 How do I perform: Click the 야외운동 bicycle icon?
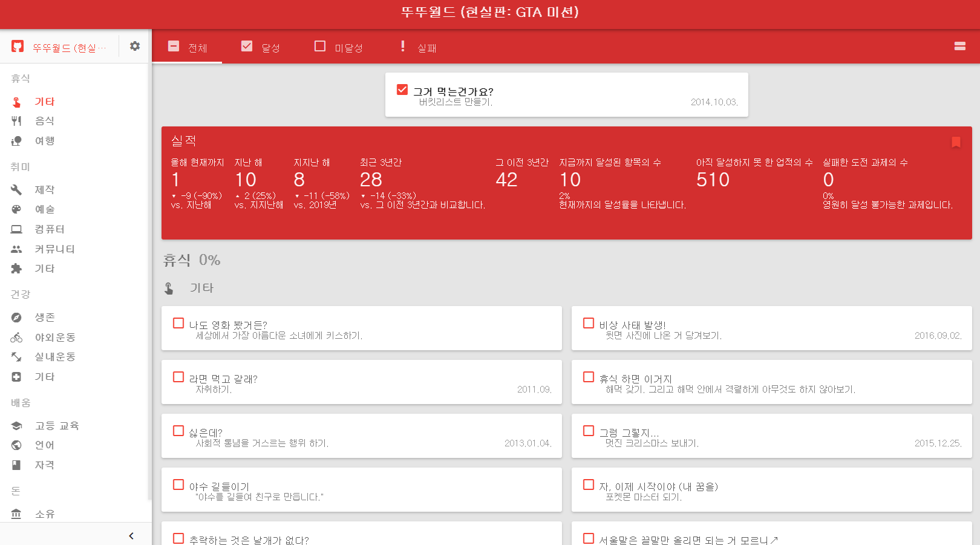pyautogui.click(x=16, y=338)
